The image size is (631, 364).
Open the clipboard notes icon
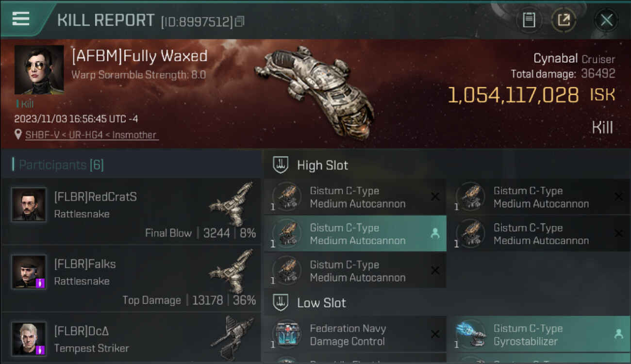click(x=529, y=20)
